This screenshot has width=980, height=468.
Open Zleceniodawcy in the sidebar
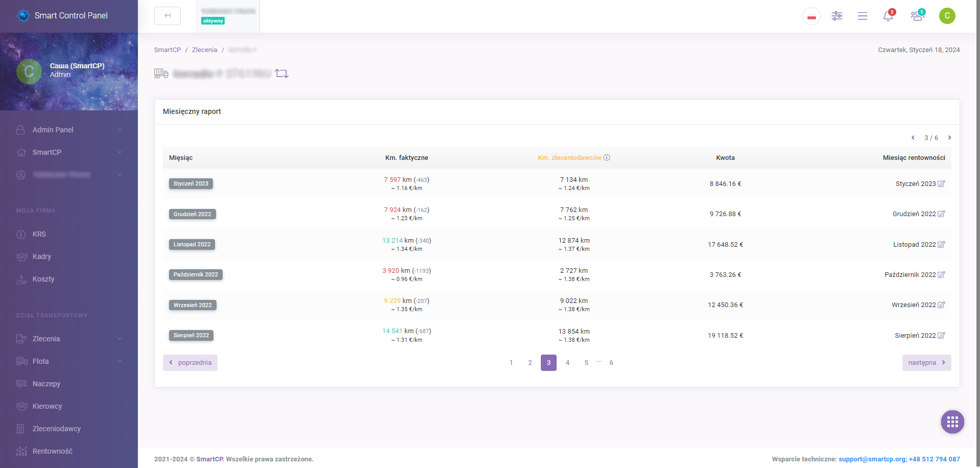[69, 429]
